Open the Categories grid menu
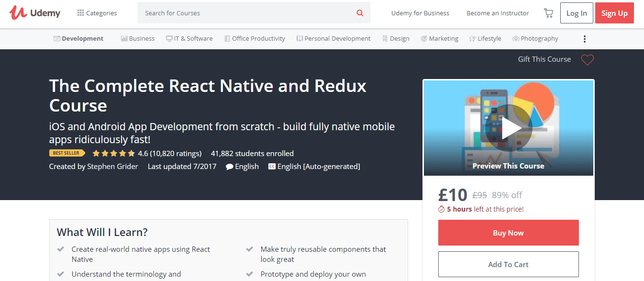The width and height of the screenshot is (644, 281). [97, 13]
